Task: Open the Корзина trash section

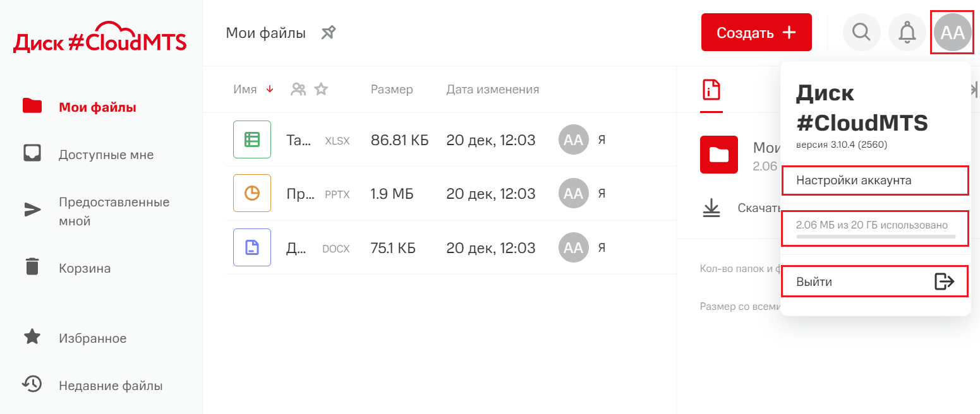Action: [85, 268]
